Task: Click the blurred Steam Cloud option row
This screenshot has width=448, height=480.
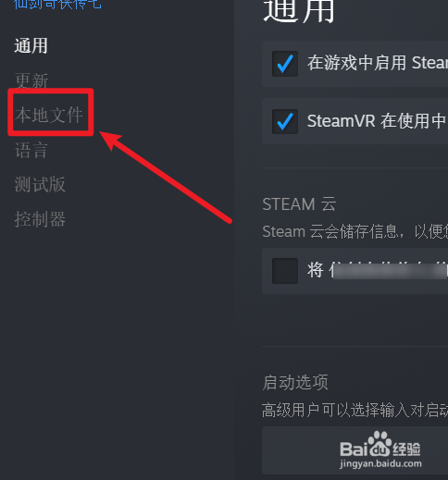Action: (x=355, y=271)
